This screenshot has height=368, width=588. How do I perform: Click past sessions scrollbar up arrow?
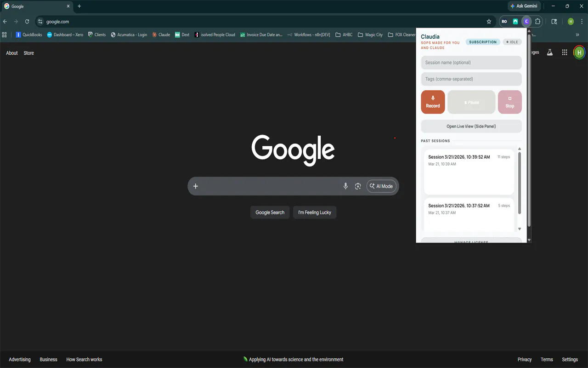[520, 149]
